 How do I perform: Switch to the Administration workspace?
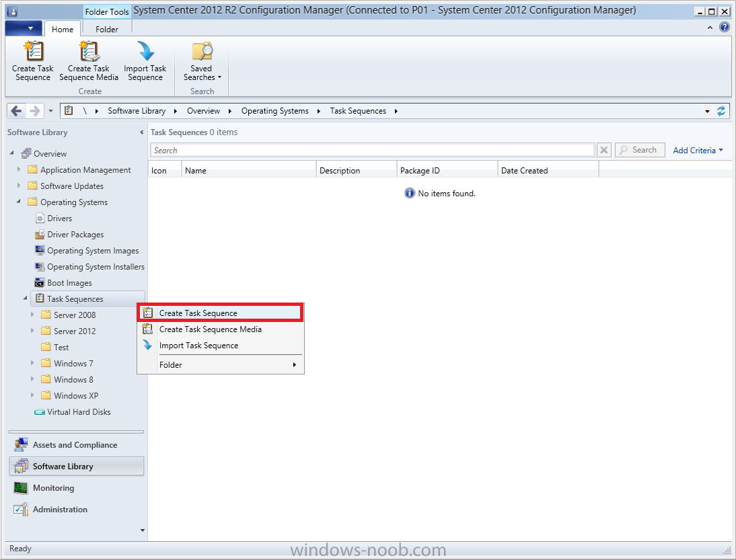[x=77, y=510]
